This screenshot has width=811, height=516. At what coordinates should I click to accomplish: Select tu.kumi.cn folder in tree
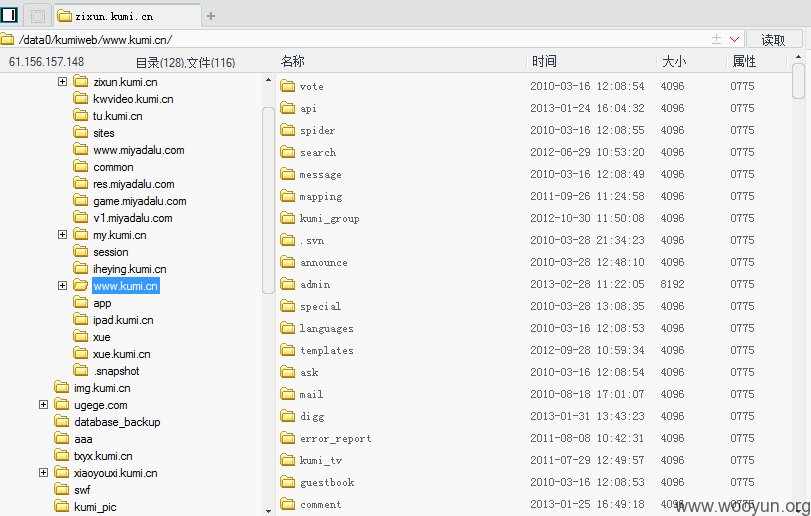pos(117,116)
